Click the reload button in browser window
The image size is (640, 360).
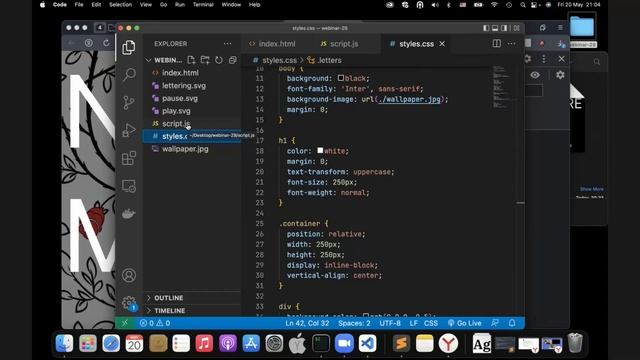point(106,43)
